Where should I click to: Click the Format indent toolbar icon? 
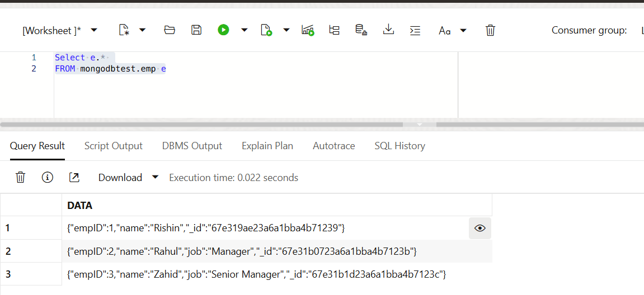[415, 30]
